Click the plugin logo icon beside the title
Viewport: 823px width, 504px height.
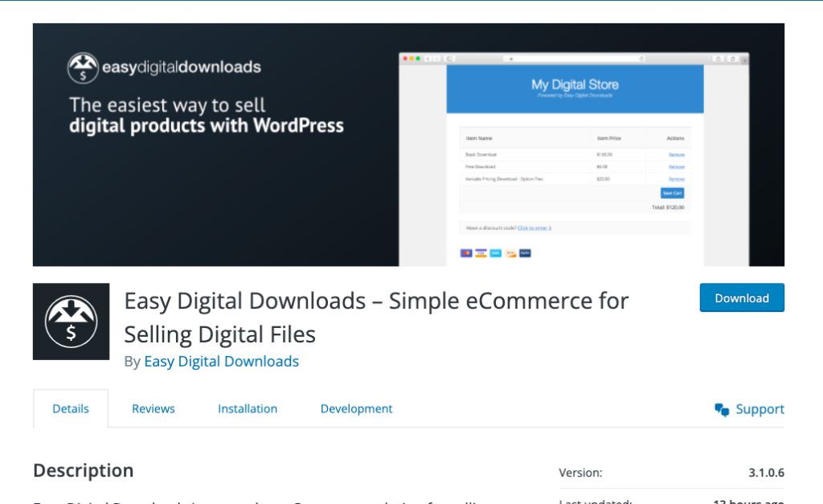click(72, 322)
